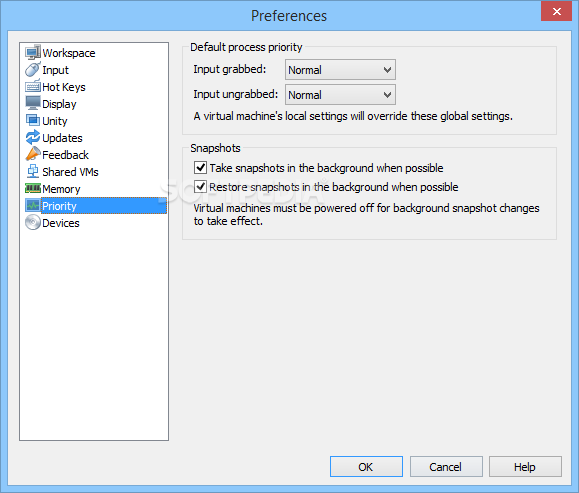
Task: Click the Unity windows icon
Action: tap(33, 120)
